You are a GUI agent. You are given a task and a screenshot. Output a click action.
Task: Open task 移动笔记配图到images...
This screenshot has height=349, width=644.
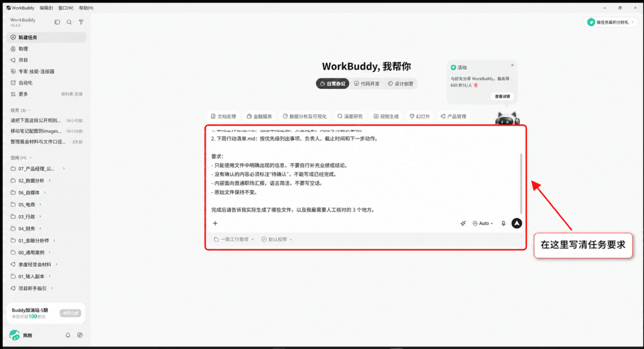tap(47, 131)
